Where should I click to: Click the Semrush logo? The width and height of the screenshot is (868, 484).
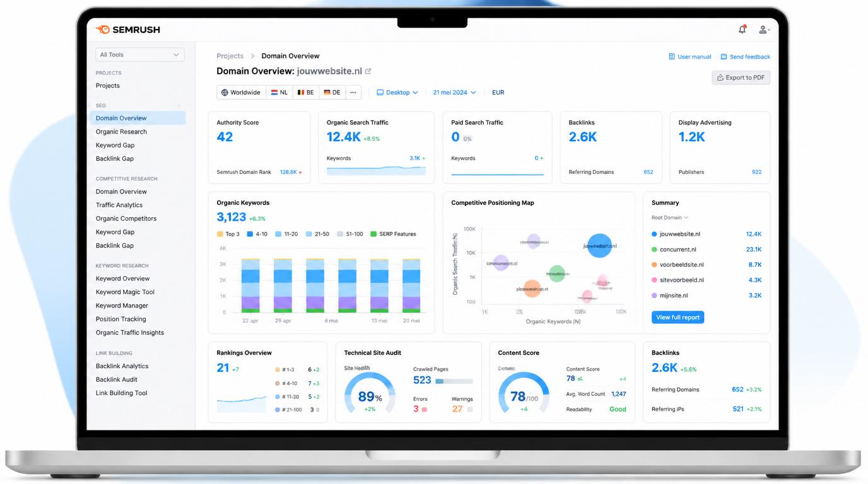(128, 30)
